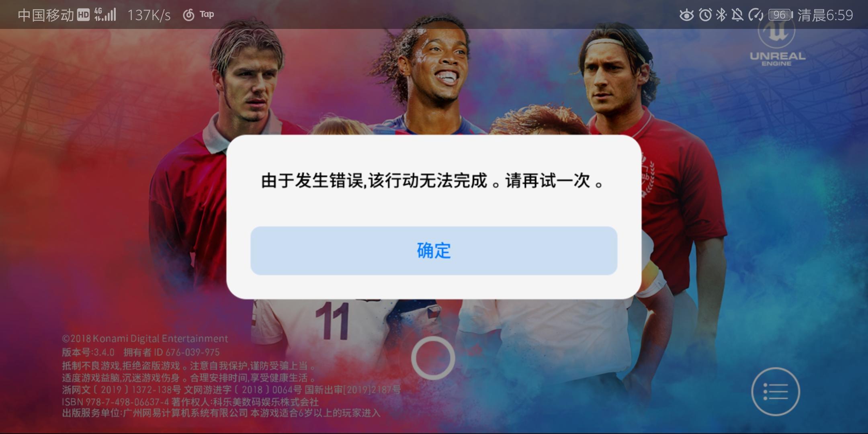The width and height of the screenshot is (868, 434).
Task: Tap the Bluetooth status icon
Action: tap(721, 15)
